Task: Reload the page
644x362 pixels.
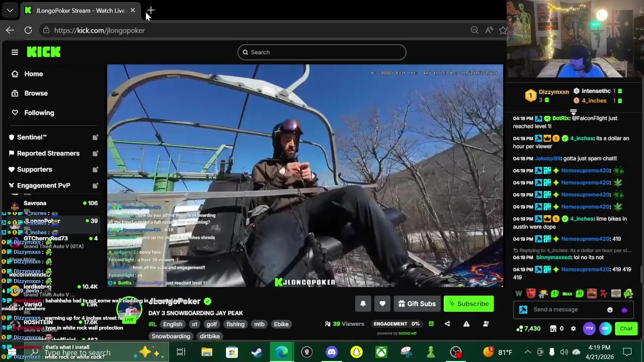Action: [28, 30]
